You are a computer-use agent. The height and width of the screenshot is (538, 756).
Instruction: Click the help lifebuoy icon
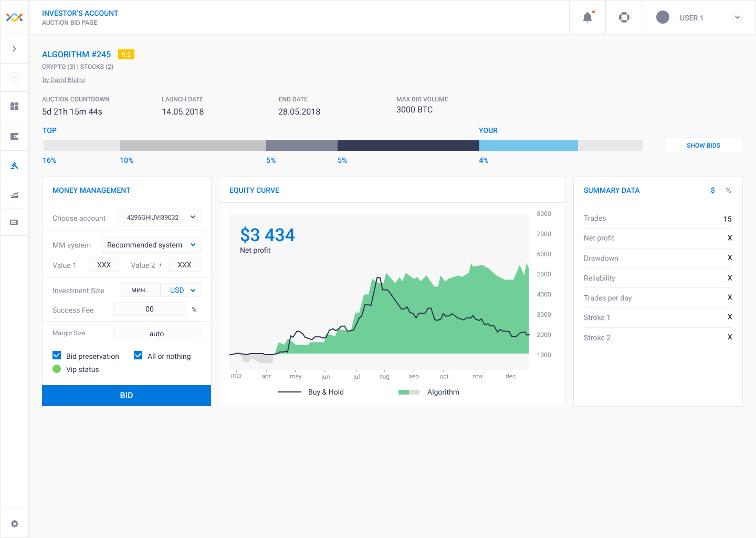(x=624, y=17)
